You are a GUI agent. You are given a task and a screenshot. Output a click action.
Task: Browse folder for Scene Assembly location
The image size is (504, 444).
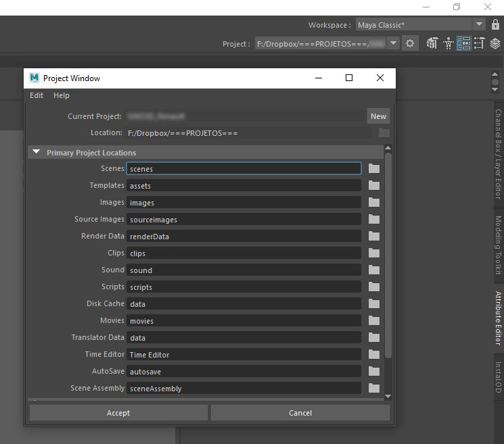tap(374, 389)
